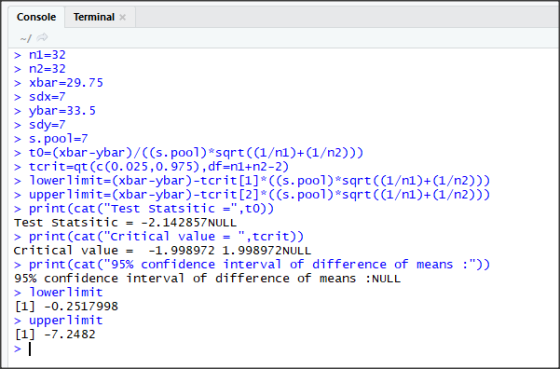Click the upperlimit= formula line
Screen dimensions: 560x369
click(260, 195)
